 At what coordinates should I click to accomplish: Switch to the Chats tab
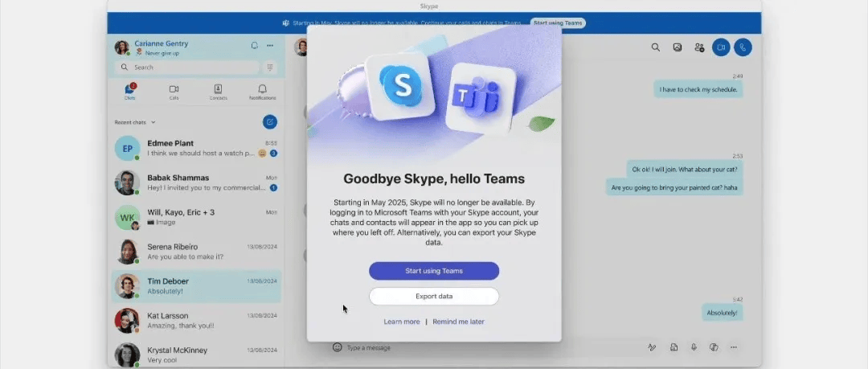(x=129, y=92)
